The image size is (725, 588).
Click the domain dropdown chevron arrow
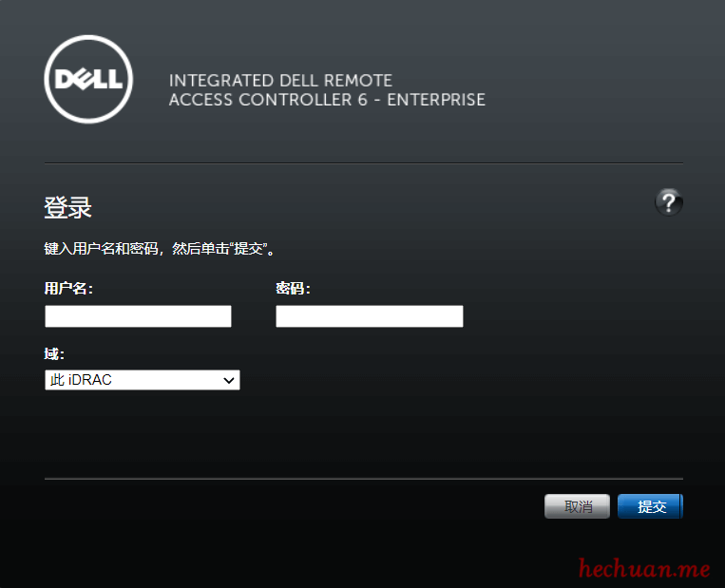(228, 380)
